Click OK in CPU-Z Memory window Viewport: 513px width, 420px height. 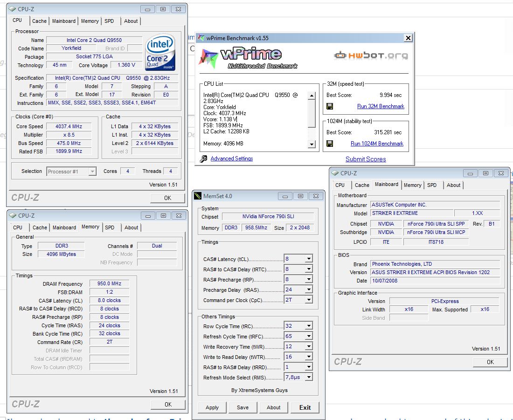point(168,405)
